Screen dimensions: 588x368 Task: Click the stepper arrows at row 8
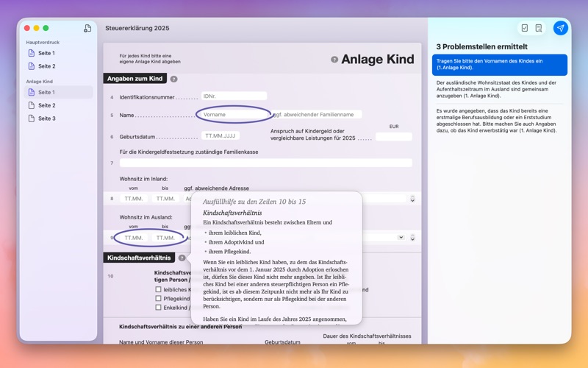coord(412,199)
